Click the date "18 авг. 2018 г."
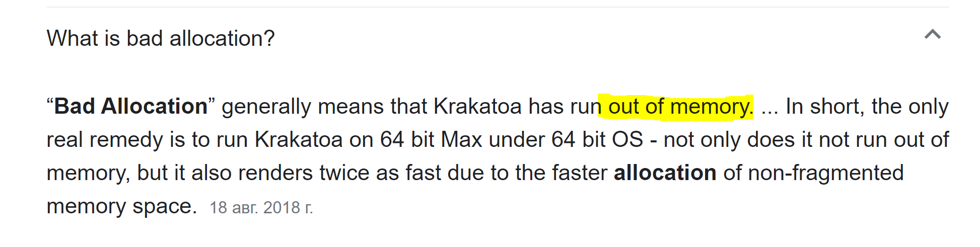980x247 pixels. click(261, 207)
